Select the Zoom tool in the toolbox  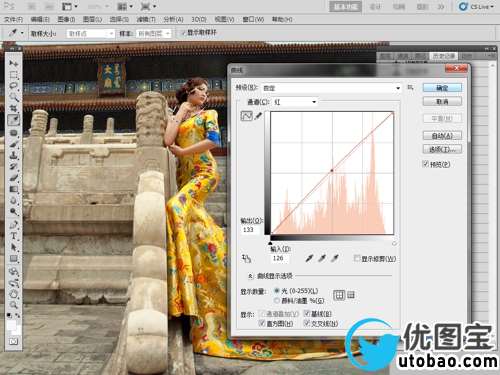(14, 305)
